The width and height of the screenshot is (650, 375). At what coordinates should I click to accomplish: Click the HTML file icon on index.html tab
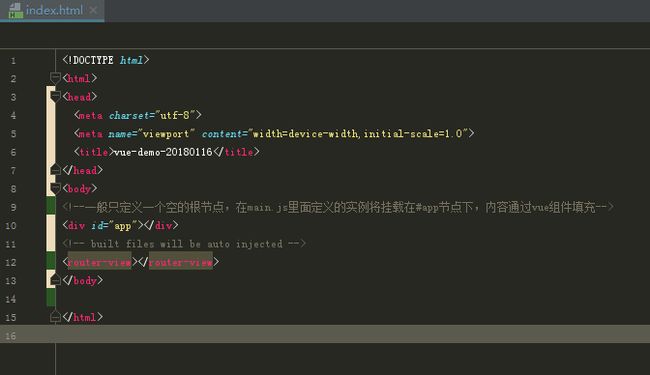15,10
